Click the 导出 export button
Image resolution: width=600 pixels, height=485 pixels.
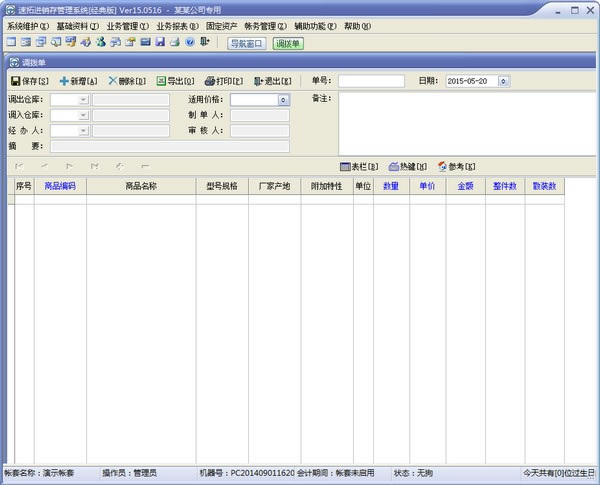tap(174, 80)
